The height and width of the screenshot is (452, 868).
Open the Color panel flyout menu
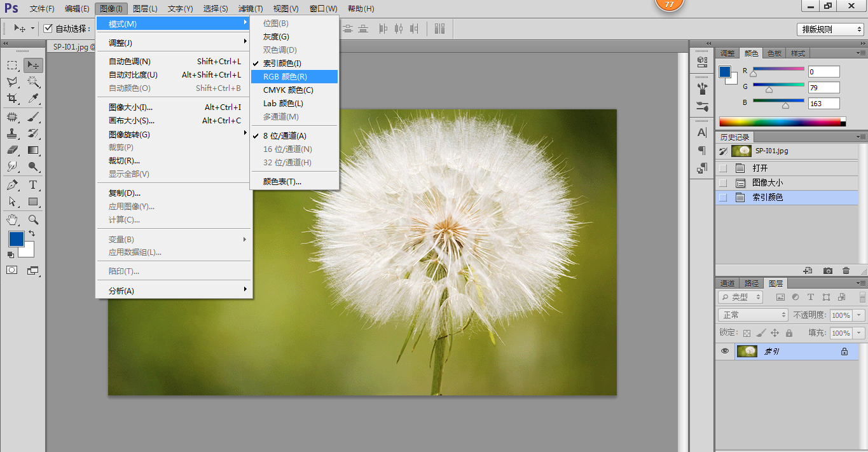(x=862, y=53)
